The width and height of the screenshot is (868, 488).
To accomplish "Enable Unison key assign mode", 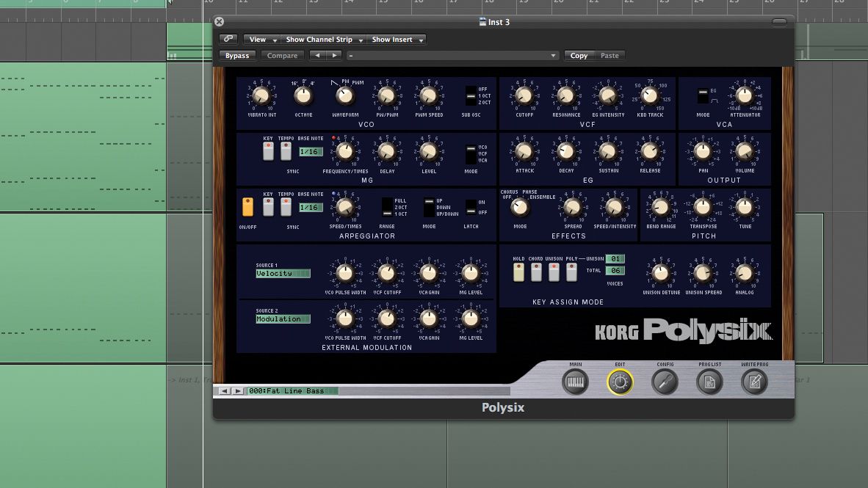I will point(554,272).
